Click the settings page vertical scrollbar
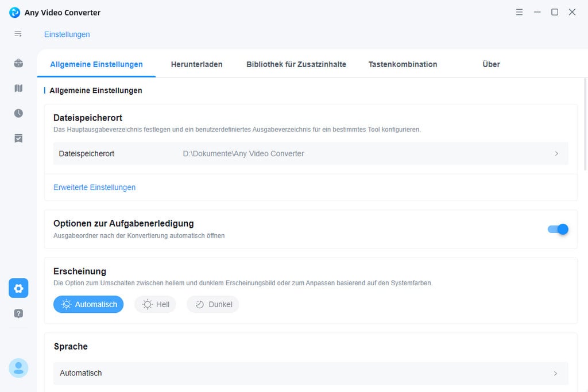Viewport: 588px width, 392px height. pyautogui.click(x=585, y=123)
